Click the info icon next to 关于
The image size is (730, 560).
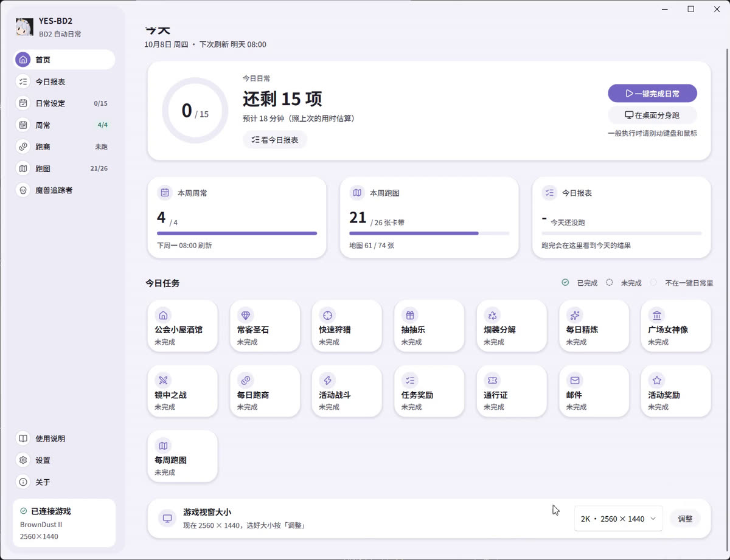pos(23,482)
